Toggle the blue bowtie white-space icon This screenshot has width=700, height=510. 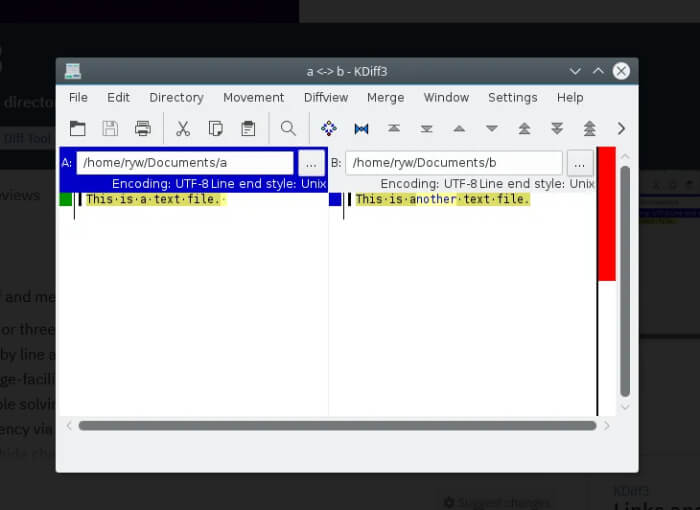361,129
